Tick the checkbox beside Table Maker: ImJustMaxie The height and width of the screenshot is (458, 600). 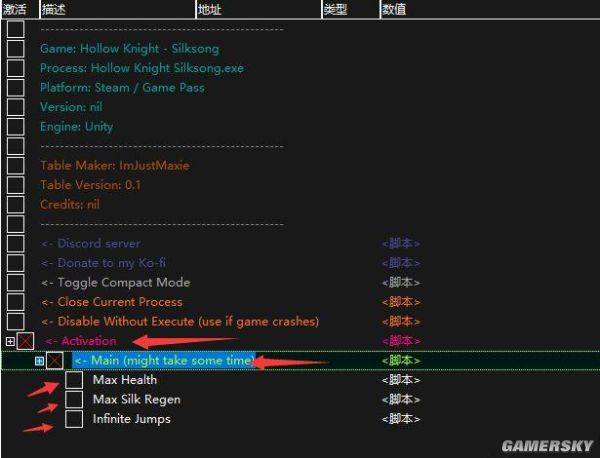[15, 166]
